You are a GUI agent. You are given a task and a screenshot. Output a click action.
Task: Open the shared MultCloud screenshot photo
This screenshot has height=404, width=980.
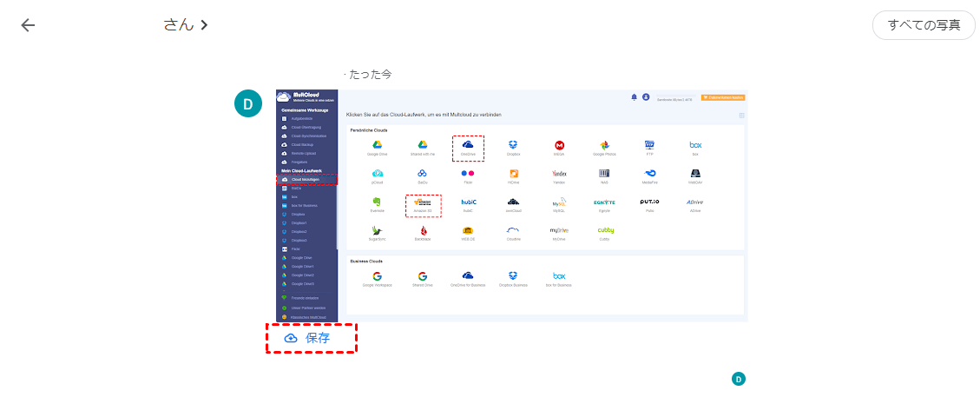511,206
